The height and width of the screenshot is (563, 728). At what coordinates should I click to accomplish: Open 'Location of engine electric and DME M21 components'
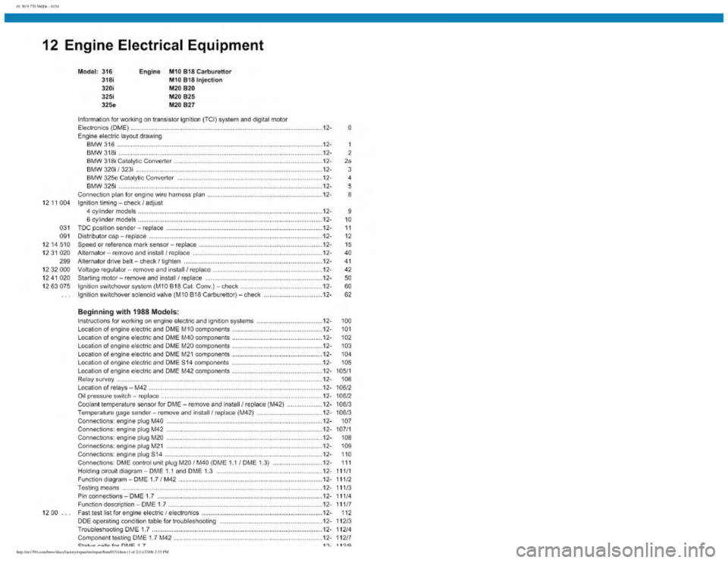tap(215, 354)
